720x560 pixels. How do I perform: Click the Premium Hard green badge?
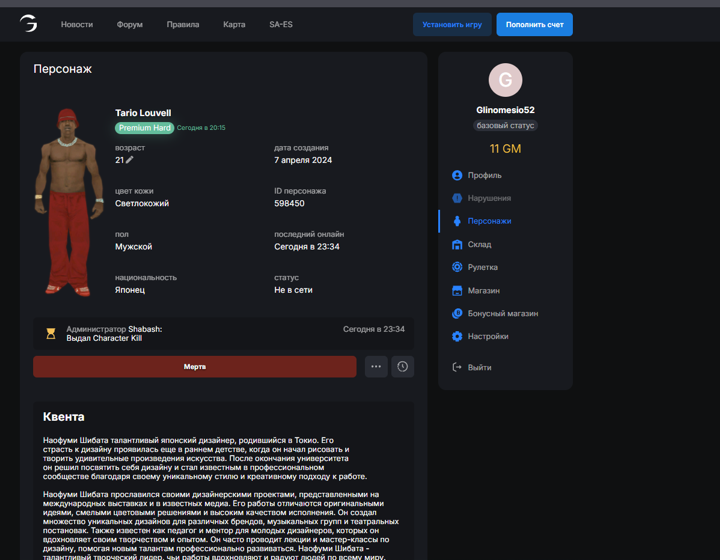point(144,128)
